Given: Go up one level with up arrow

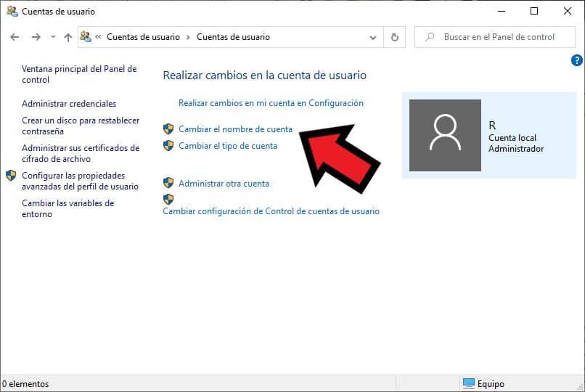Looking at the screenshot, I should click(x=68, y=37).
